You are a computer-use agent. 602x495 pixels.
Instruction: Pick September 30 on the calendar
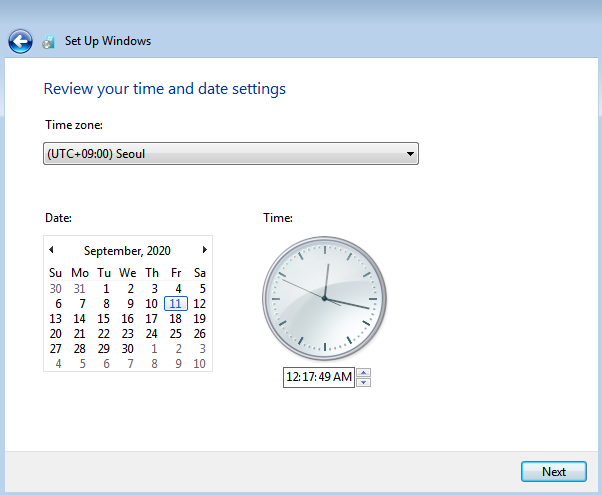(x=127, y=349)
